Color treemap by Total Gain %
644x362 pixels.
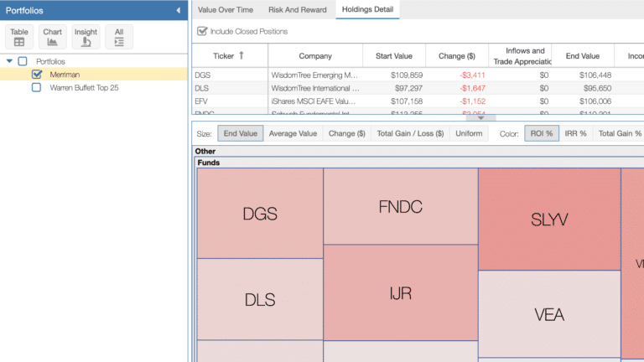pos(619,133)
